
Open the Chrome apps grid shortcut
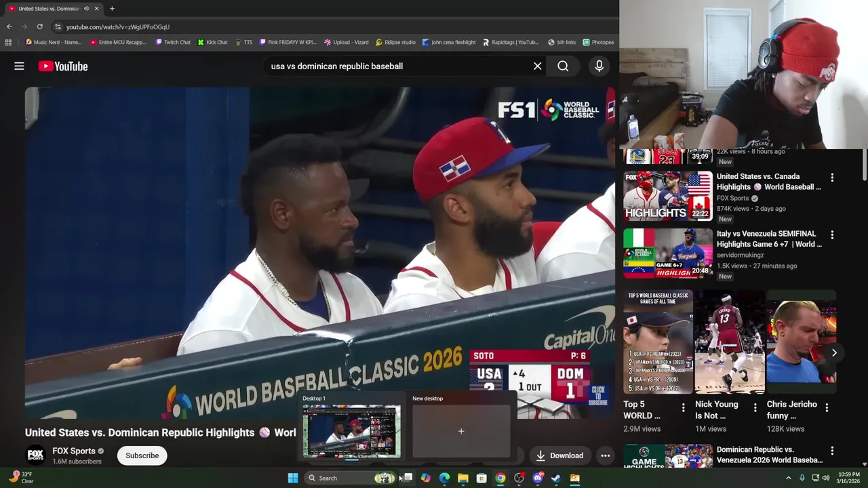tap(8, 42)
